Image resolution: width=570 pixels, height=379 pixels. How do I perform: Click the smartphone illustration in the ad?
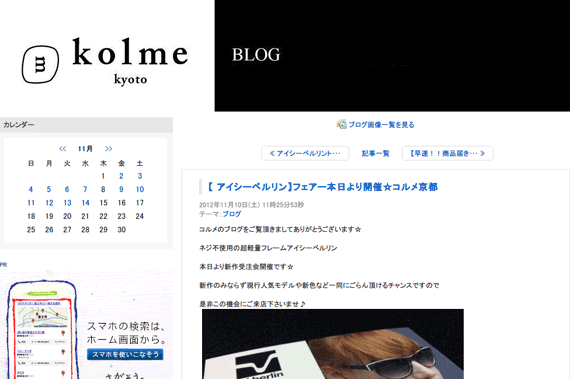tap(42, 331)
